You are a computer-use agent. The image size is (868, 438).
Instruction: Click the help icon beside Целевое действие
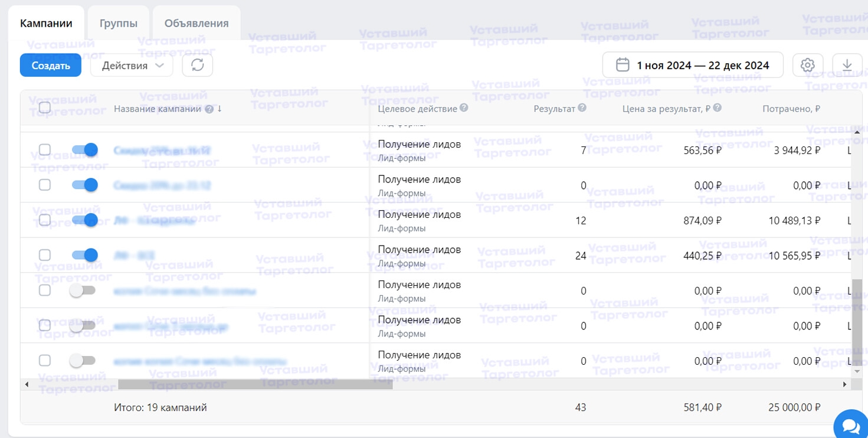pos(463,108)
